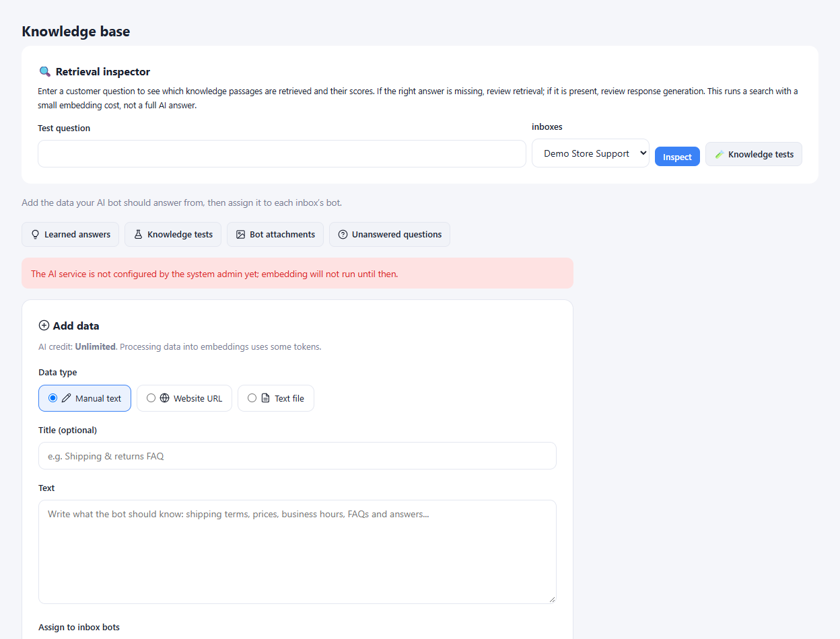Image resolution: width=840 pixels, height=639 pixels.
Task: Click the plus circle icon beside Add data
Action: pyautogui.click(x=44, y=326)
